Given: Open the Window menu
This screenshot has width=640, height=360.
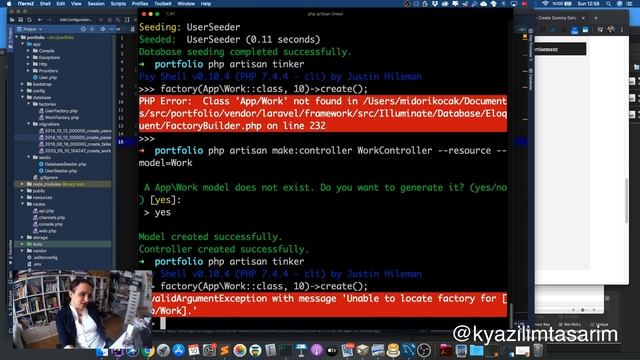Looking at the screenshot, I should click(x=186, y=4).
